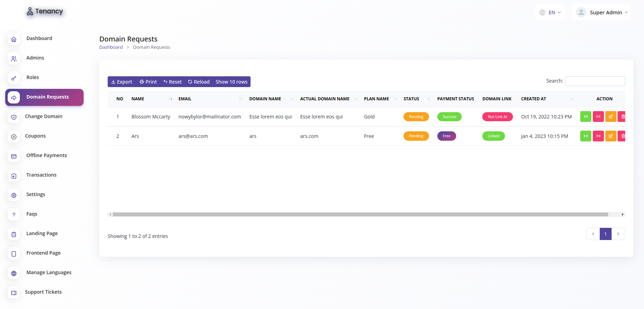Click the Export button
Screen dimensions: 644x309
coord(122,82)
